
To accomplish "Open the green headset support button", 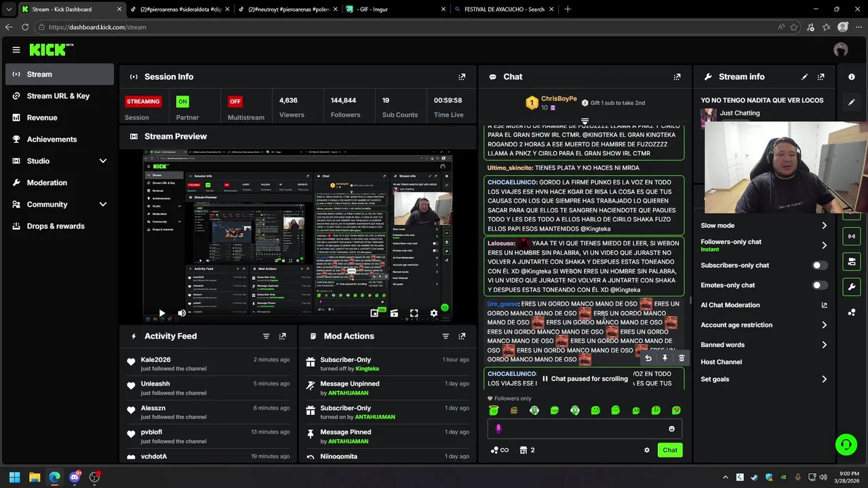I will coord(846,445).
